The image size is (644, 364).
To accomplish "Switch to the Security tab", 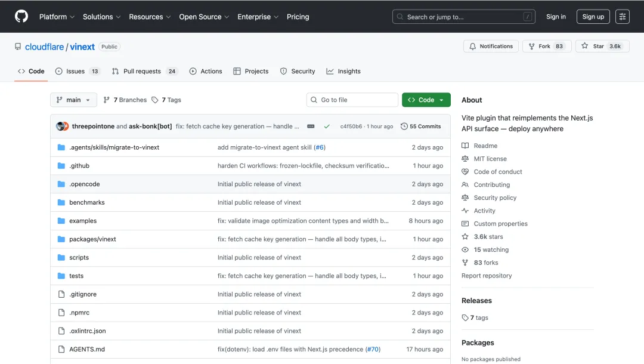I will (x=298, y=71).
